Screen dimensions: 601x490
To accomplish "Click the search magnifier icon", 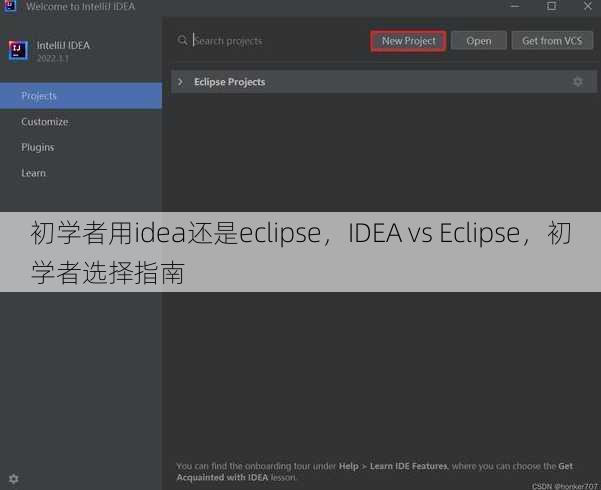I will (182, 40).
